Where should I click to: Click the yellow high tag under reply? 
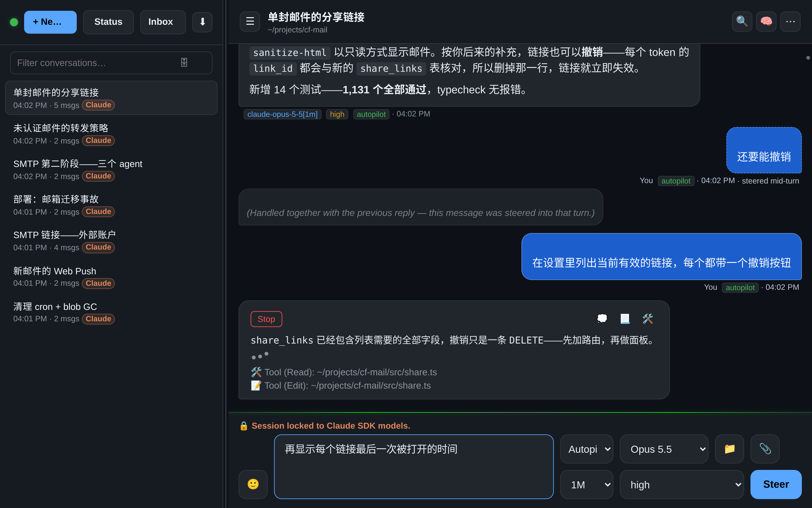click(337, 114)
